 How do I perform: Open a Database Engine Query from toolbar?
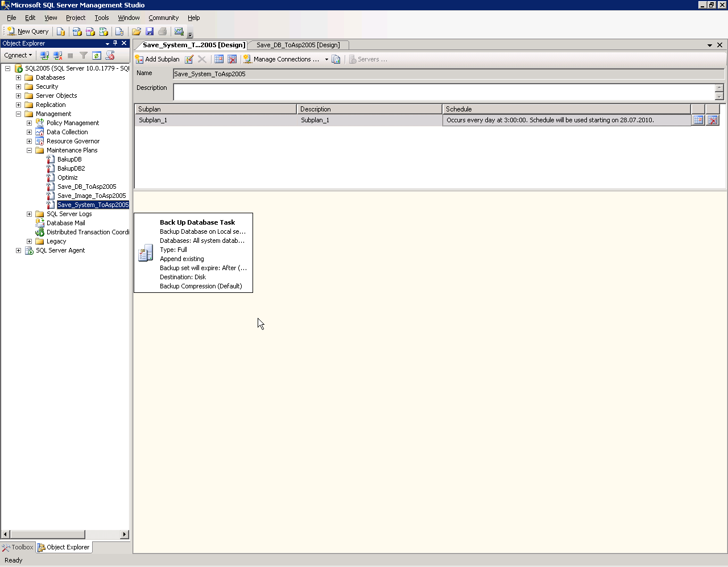[61, 31]
